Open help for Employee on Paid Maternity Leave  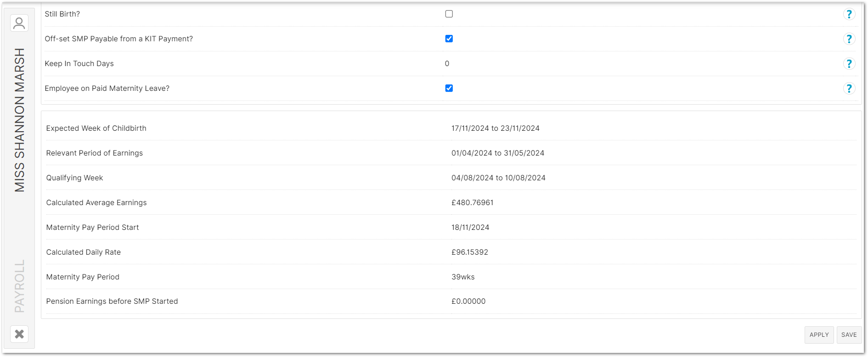click(x=849, y=89)
